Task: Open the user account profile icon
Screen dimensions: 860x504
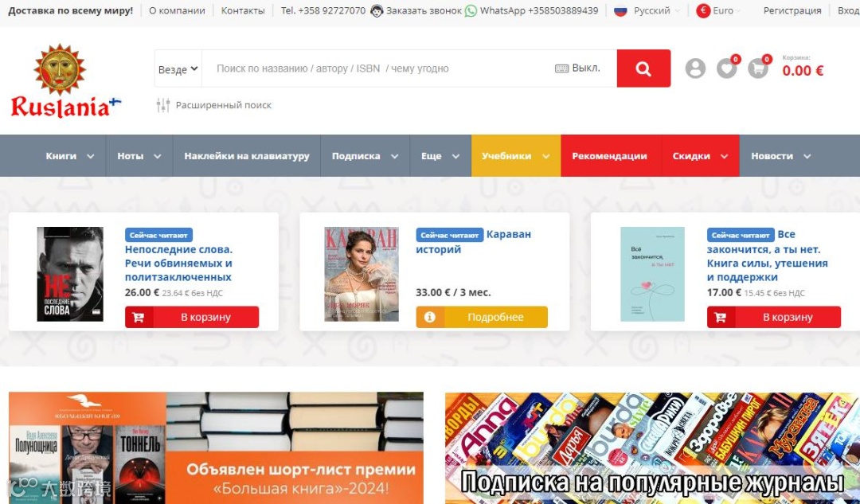Action: click(x=695, y=68)
